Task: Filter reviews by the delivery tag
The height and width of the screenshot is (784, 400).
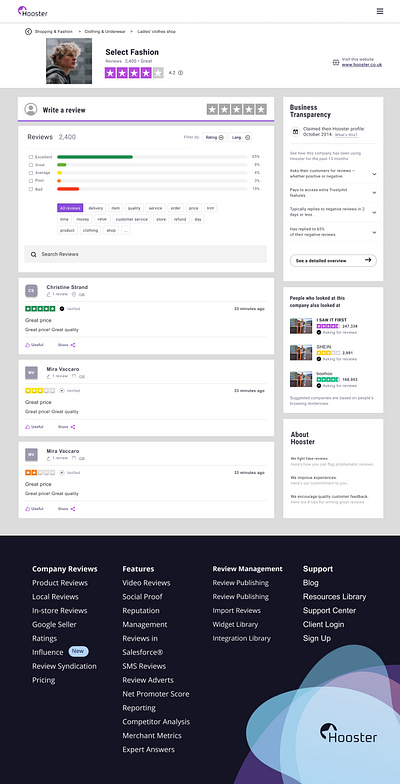Action: click(96, 208)
